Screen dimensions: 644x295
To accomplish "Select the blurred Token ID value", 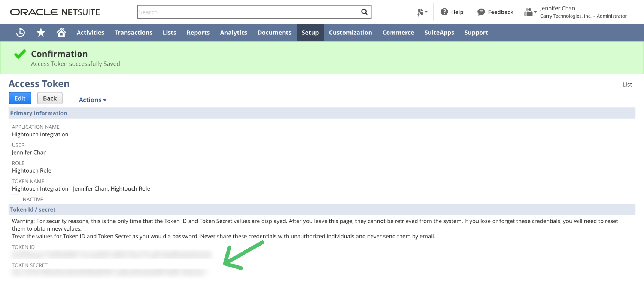I will pyautogui.click(x=111, y=255).
